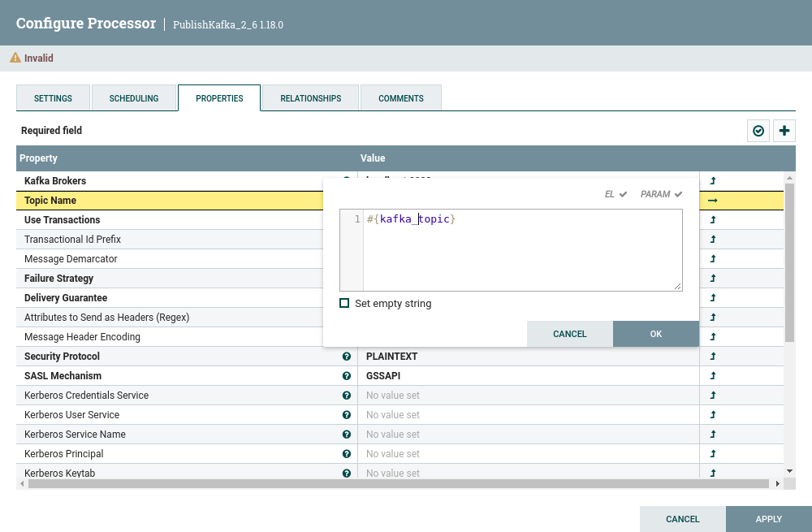The image size is (812, 532).
Task: Click go-to arrow for Delivery Guarantee row
Action: click(x=713, y=298)
